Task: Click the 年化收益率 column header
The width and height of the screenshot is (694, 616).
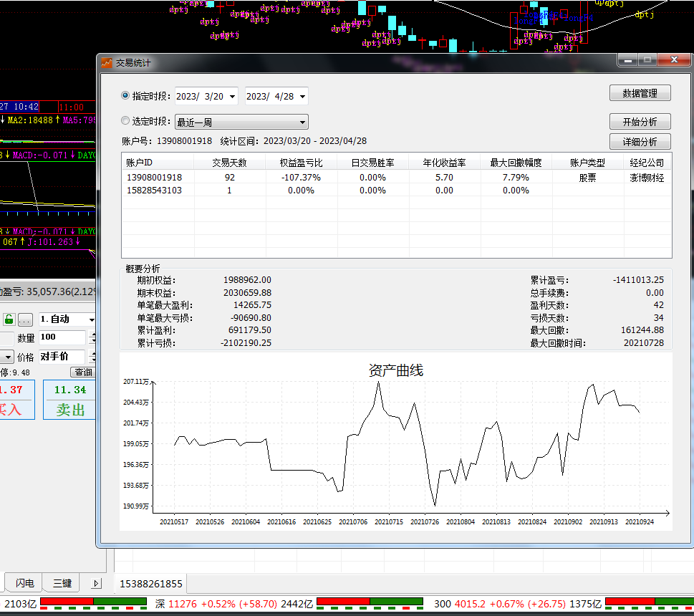Action: tap(444, 163)
